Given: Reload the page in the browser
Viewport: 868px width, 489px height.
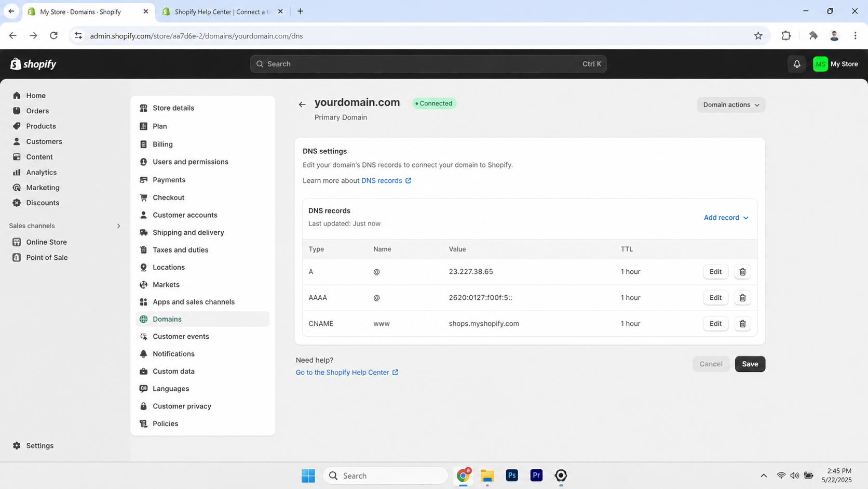Looking at the screenshot, I should (x=53, y=36).
